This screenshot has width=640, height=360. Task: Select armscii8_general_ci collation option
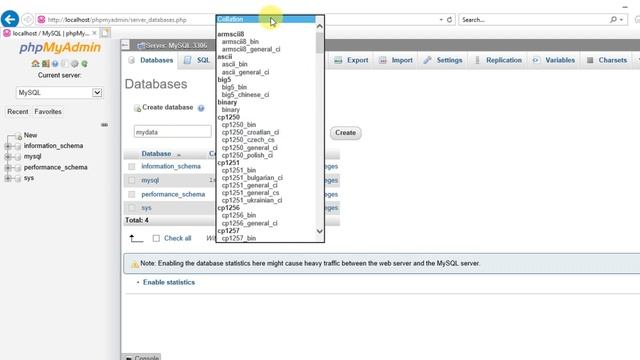251,49
